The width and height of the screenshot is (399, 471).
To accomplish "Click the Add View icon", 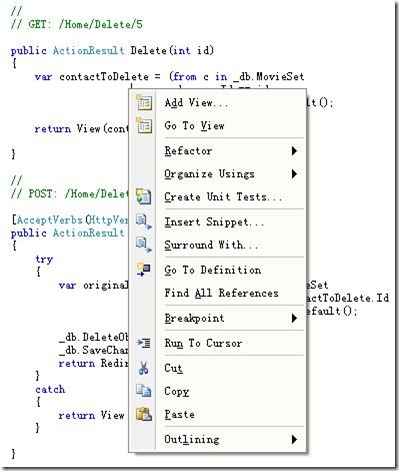I will (x=144, y=102).
